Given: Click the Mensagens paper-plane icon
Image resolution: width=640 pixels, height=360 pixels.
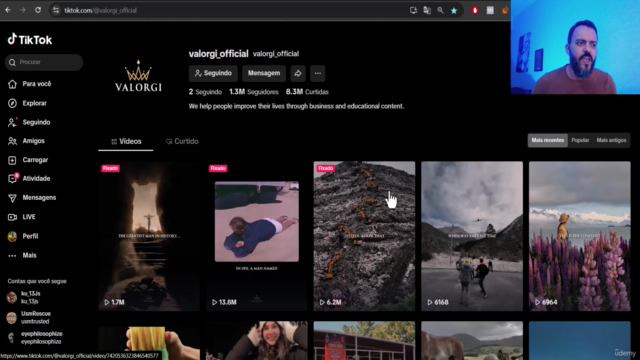Looking at the screenshot, I should tap(12, 198).
